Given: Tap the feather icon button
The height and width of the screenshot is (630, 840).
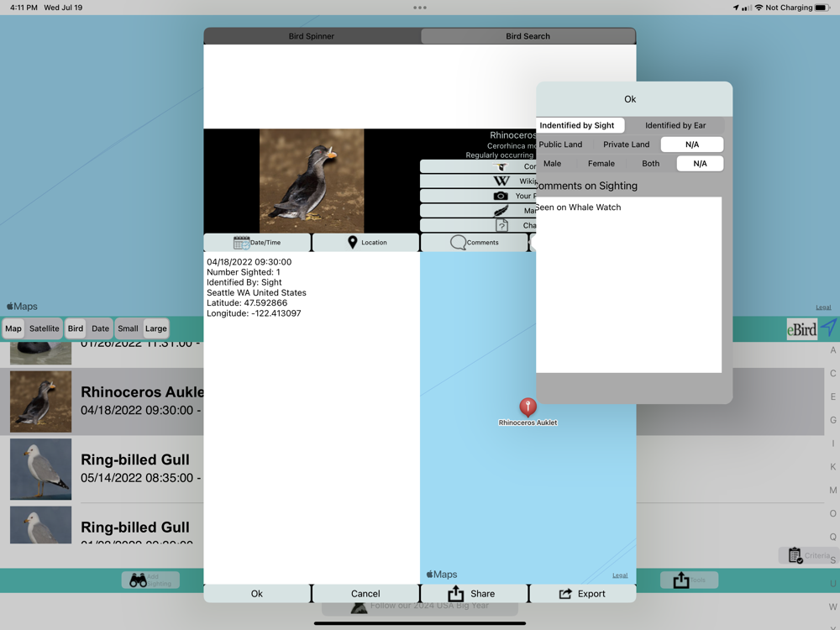Looking at the screenshot, I should [x=478, y=211].
